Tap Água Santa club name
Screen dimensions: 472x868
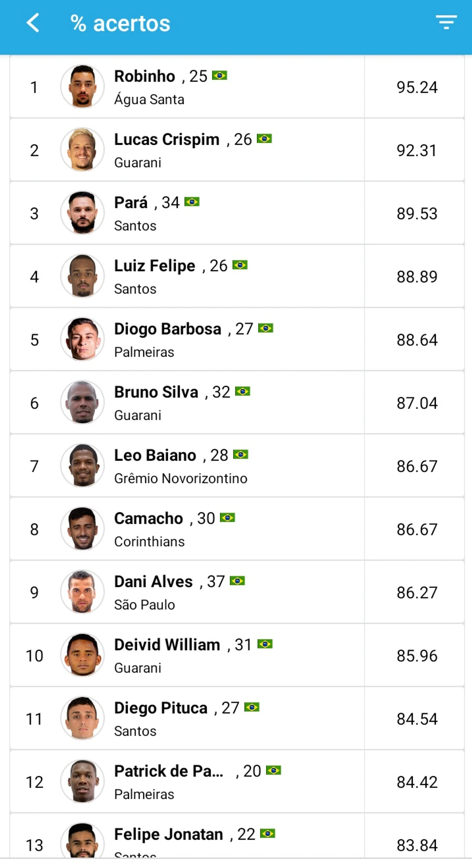click(149, 100)
